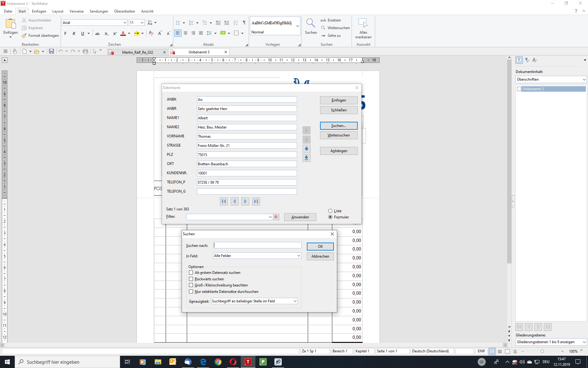Click bulleted list icon
This screenshot has height=368, width=588.
pos(178,23)
